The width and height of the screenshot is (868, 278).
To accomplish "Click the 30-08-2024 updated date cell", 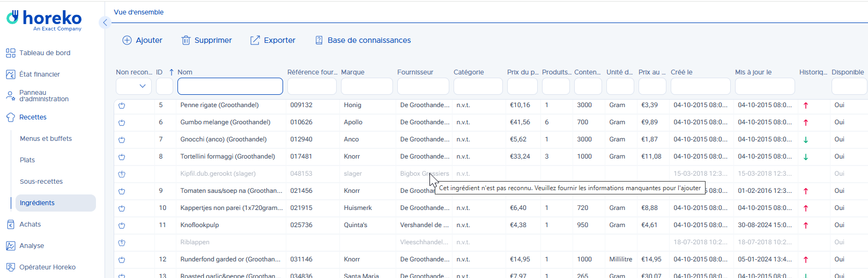I will (765, 225).
